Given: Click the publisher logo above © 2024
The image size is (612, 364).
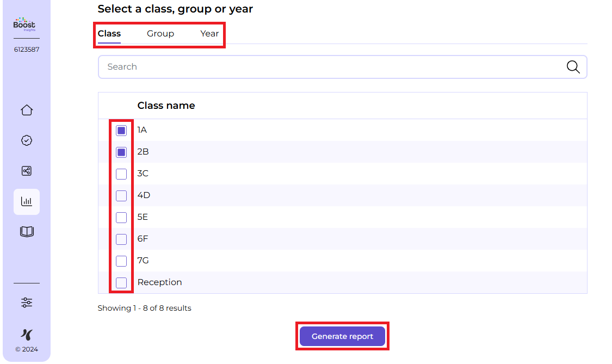Looking at the screenshot, I should click(x=27, y=334).
